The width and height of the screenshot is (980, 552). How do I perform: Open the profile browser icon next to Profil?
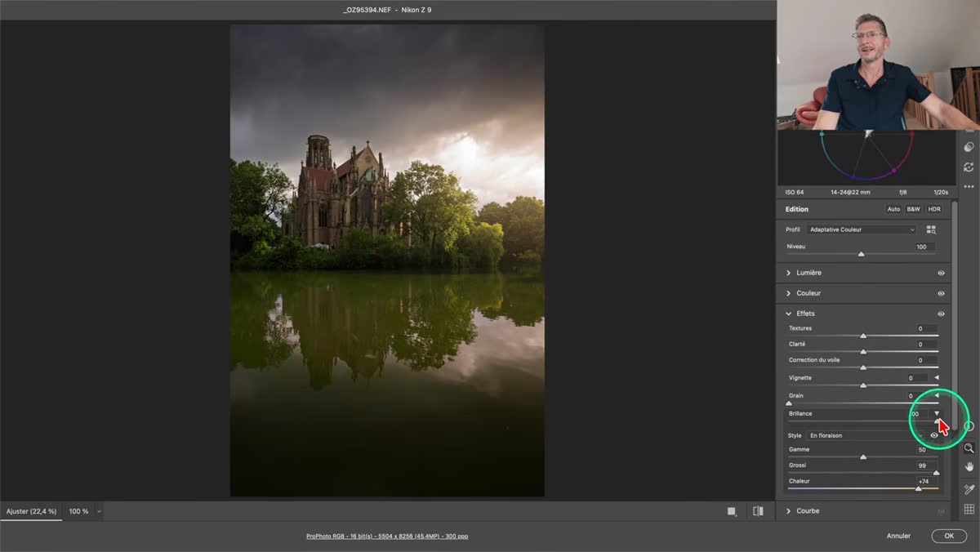931,230
